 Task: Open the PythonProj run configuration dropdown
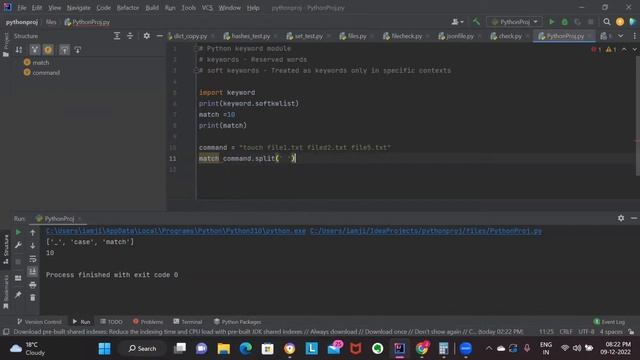point(514,22)
